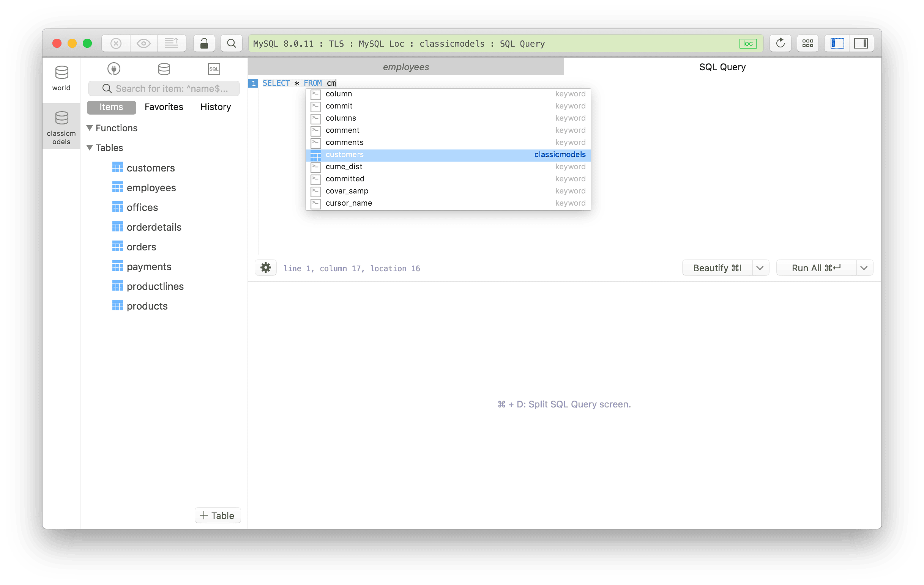Viewport: 924px width, 585px height.
Task: Select the payments table name
Action: [x=149, y=266]
